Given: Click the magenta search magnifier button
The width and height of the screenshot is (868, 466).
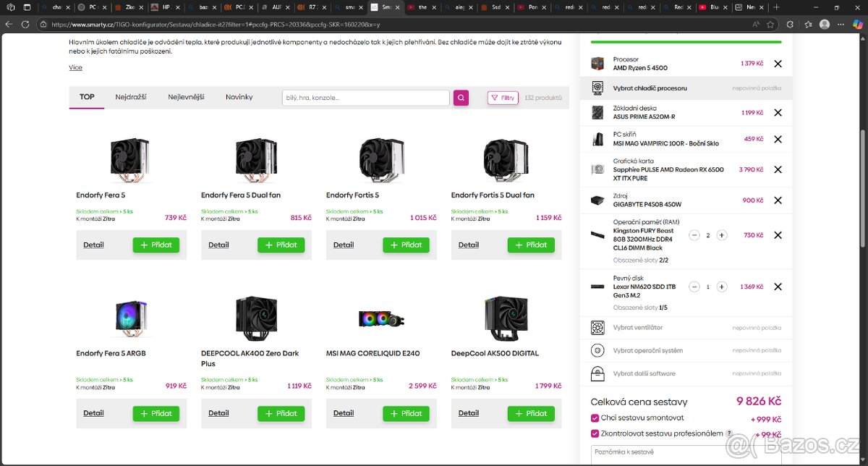Looking at the screenshot, I should [461, 98].
